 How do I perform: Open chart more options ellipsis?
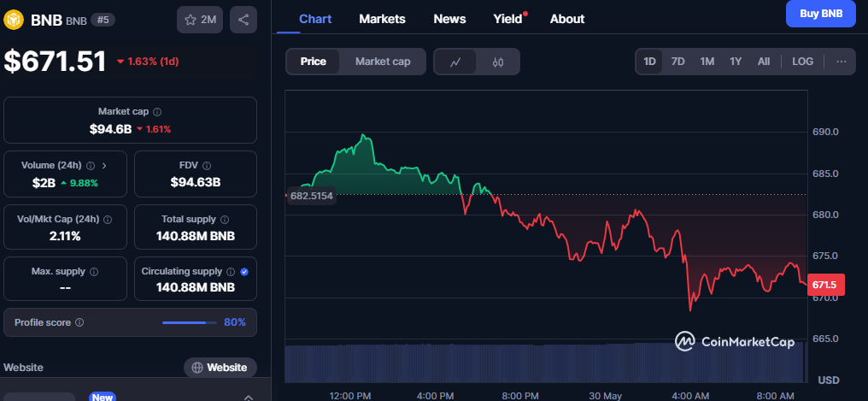[x=842, y=62]
